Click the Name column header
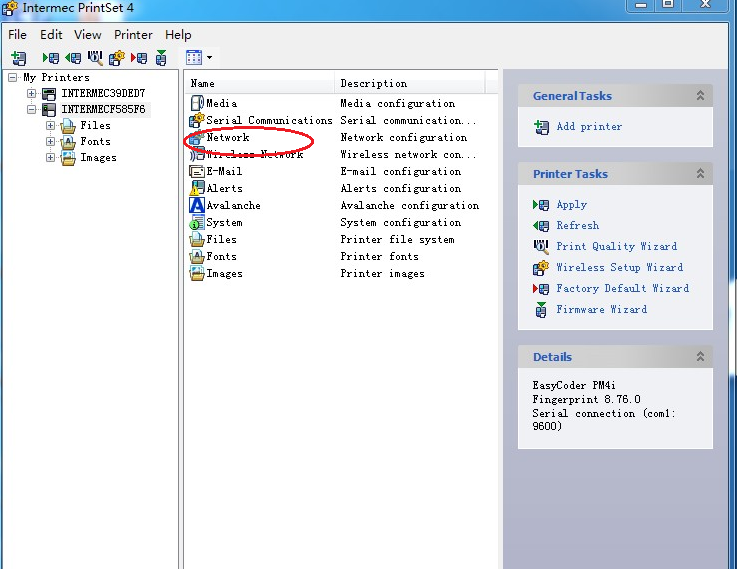748x569 pixels. 260,83
